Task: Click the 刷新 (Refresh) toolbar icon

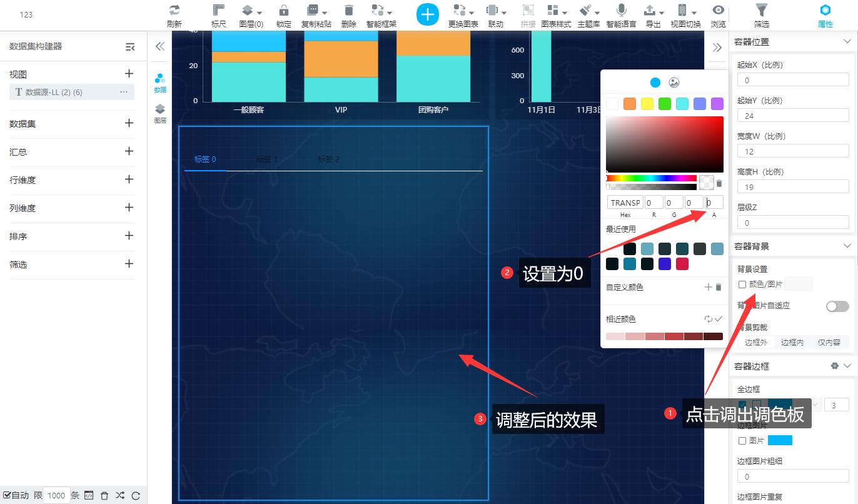Action: tap(174, 15)
